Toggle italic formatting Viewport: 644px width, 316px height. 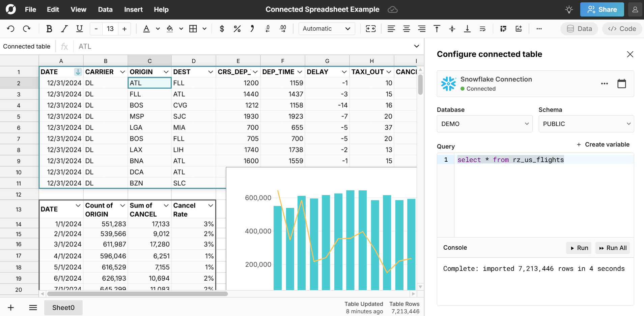[64, 29]
